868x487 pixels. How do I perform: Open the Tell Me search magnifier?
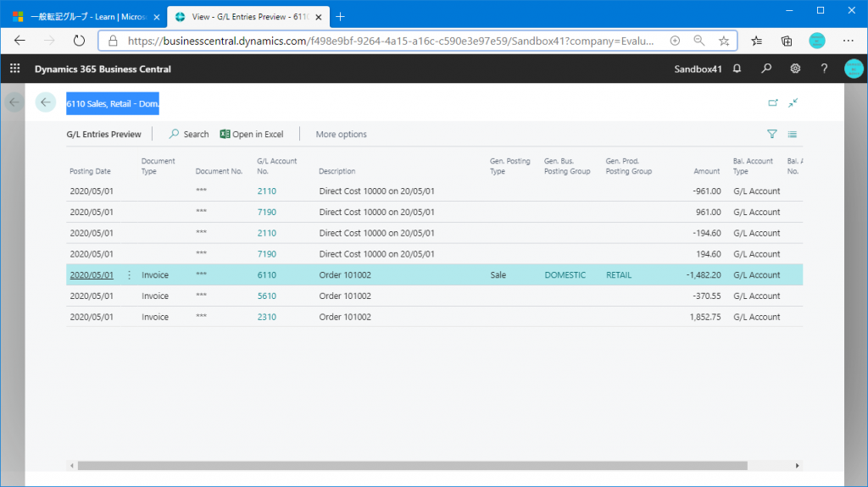click(x=766, y=69)
